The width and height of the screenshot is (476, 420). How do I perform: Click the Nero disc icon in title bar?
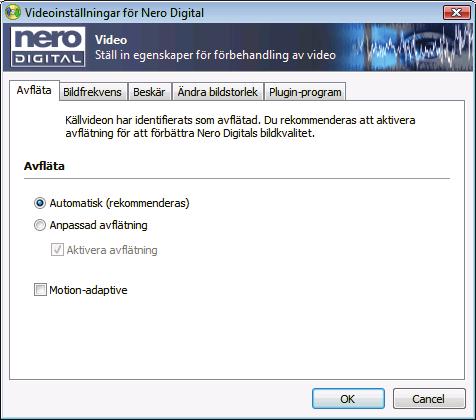click(x=13, y=12)
